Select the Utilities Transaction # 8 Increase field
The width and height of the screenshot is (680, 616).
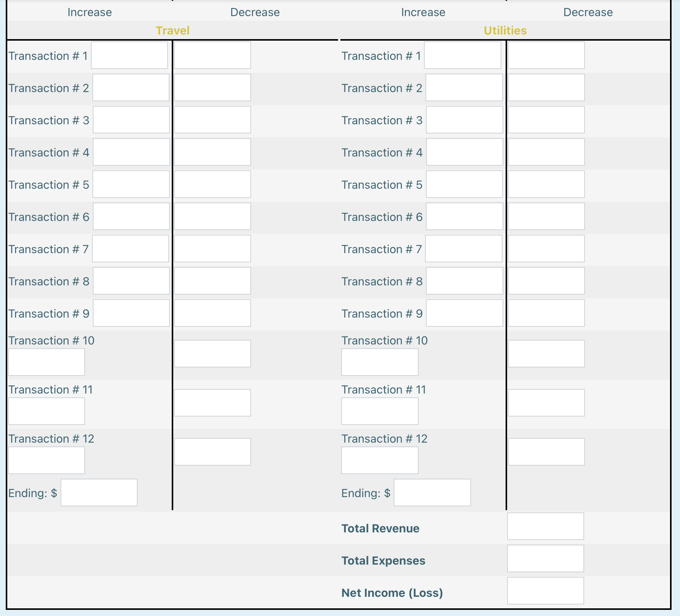[x=464, y=281]
